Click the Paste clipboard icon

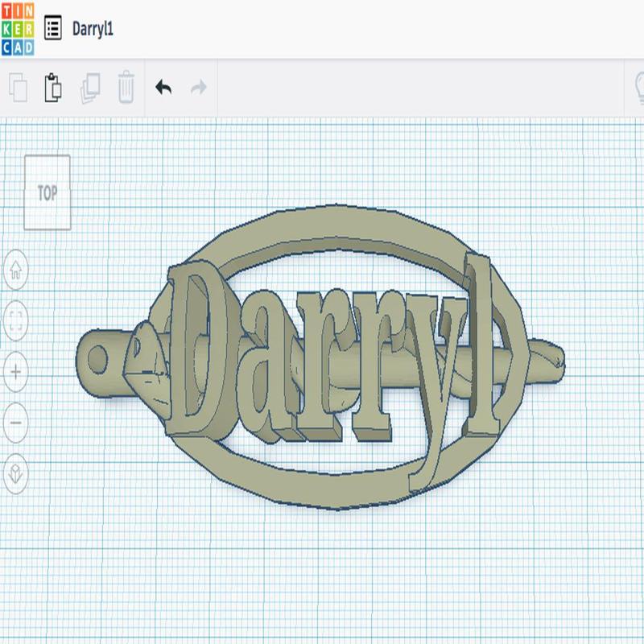coord(53,88)
